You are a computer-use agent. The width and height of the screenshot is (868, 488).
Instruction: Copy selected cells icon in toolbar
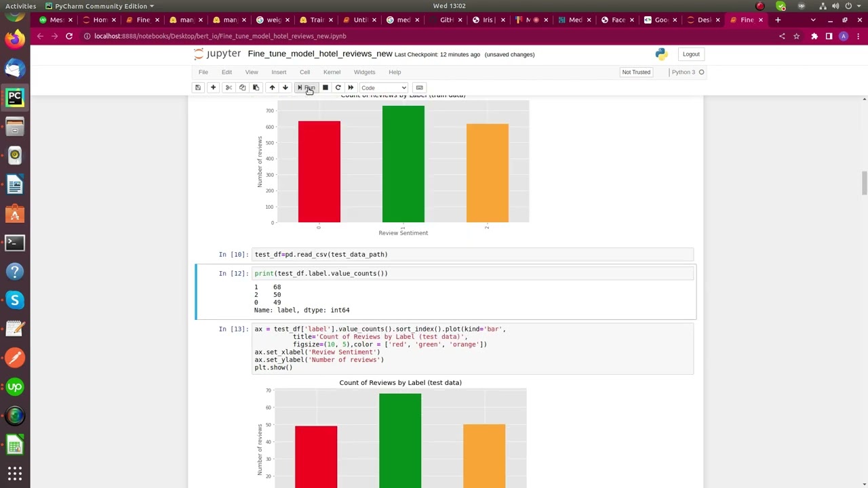coord(242,87)
